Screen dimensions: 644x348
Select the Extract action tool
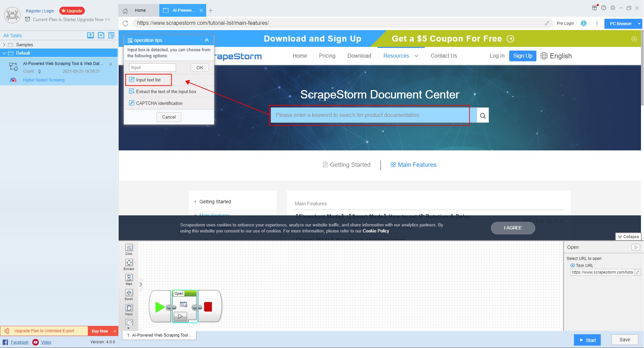point(129,265)
